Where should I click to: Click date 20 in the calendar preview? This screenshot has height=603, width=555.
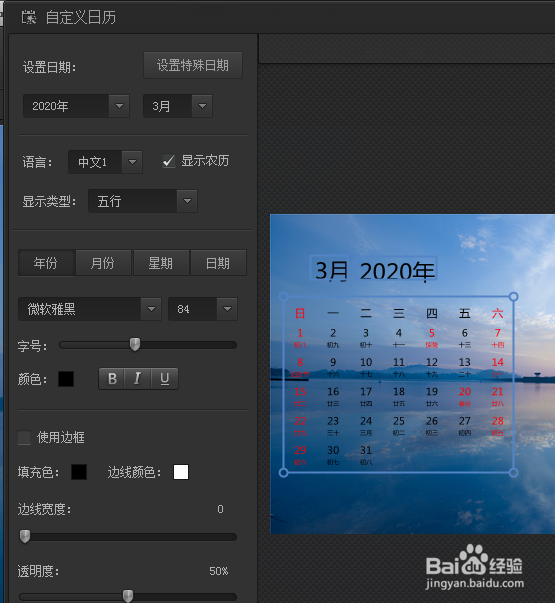(x=465, y=391)
